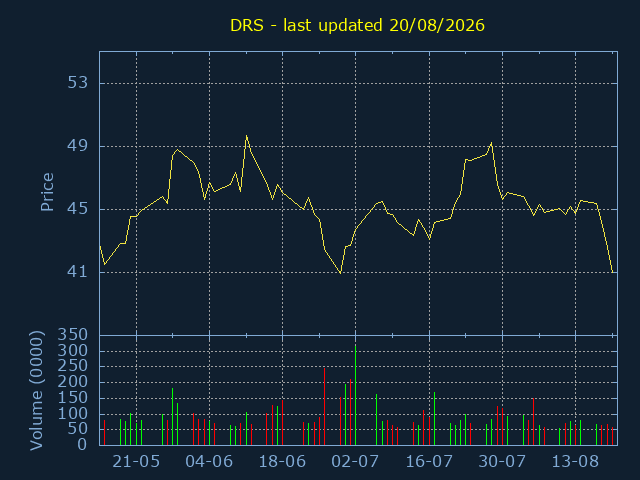
Task: Click the 45 price axis label
Action: (78, 209)
